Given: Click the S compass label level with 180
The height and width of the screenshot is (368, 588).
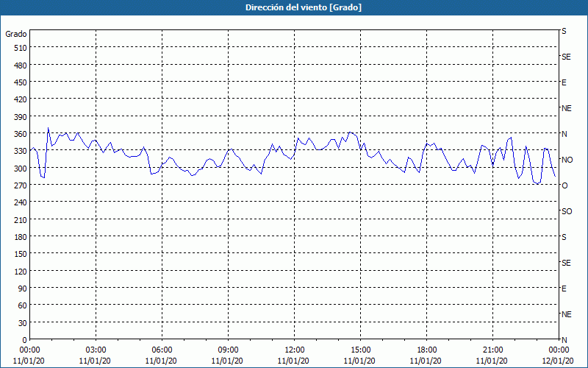Looking at the screenshot, I should 564,237.
